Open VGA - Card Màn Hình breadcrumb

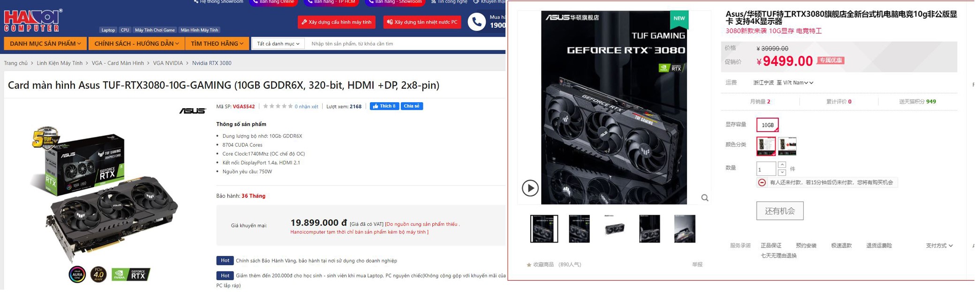tap(118, 63)
